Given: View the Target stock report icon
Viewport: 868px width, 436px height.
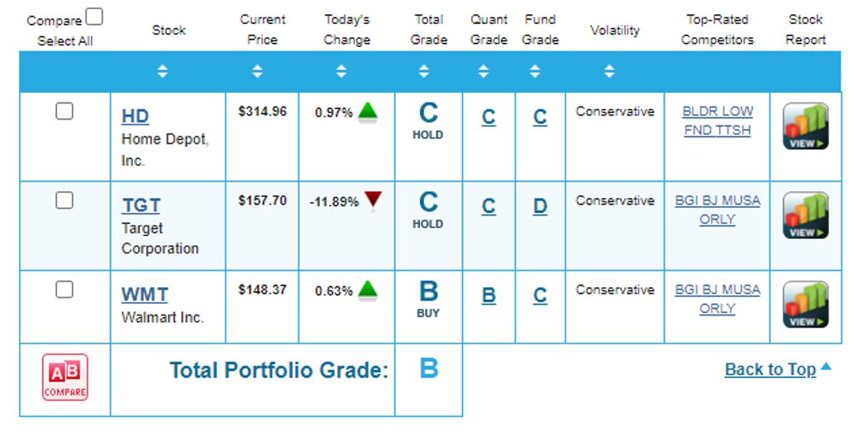Looking at the screenshot, I should point(805,216).
